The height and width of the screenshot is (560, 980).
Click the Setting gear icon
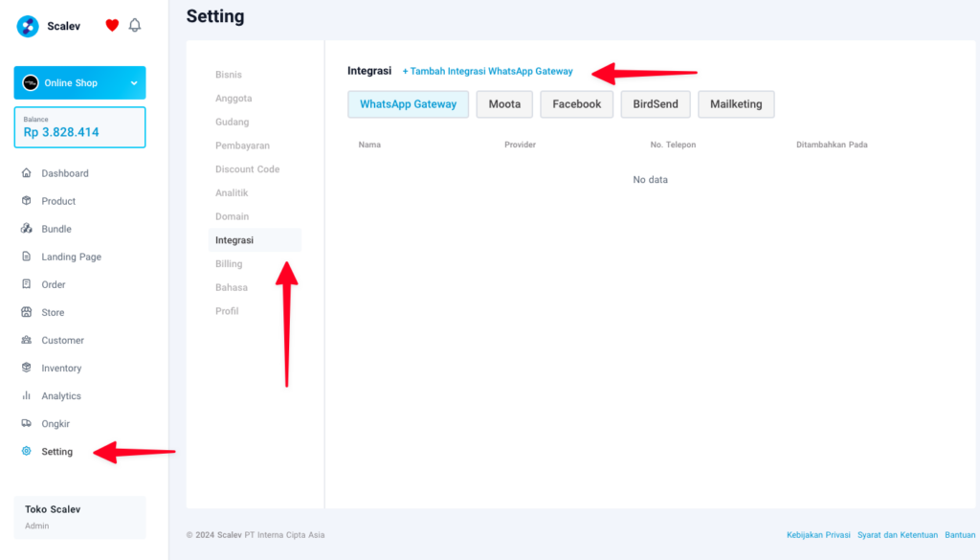(x=26, y=451)
